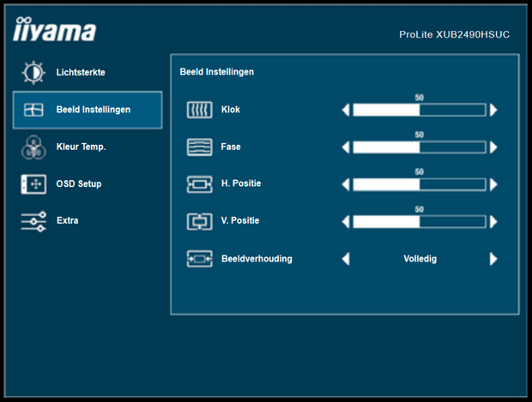Click the Beeldverhouding aspect ratio icon
The height and width of the screenshot is (402, 532).
point(199,259)
